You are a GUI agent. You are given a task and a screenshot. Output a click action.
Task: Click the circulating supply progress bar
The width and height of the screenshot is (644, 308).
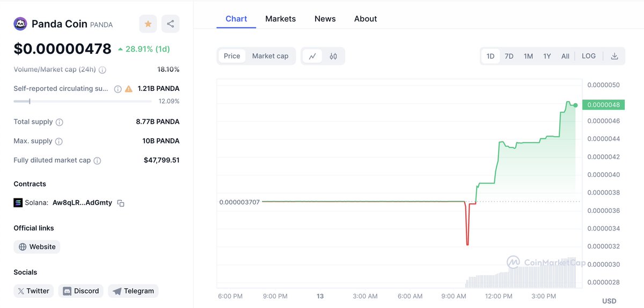[83, 101]
